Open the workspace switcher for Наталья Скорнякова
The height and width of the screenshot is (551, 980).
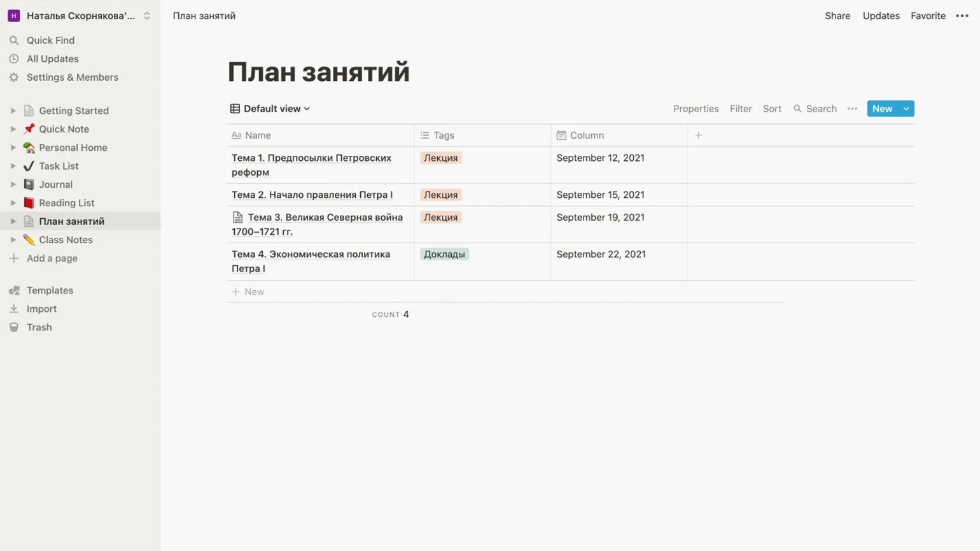point(80,16)
